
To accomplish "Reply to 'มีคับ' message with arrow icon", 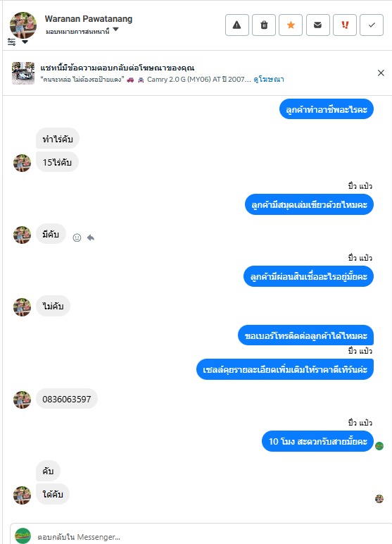I will coord(91,237).
